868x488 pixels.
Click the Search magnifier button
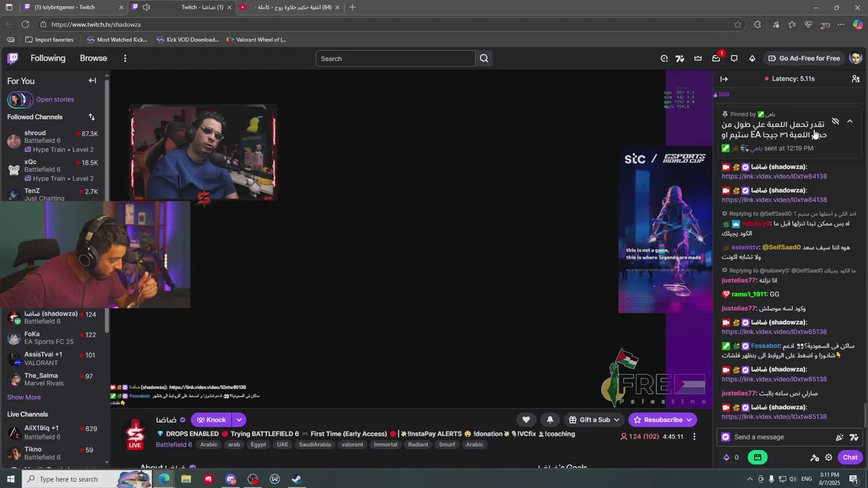tap(484, 58)
